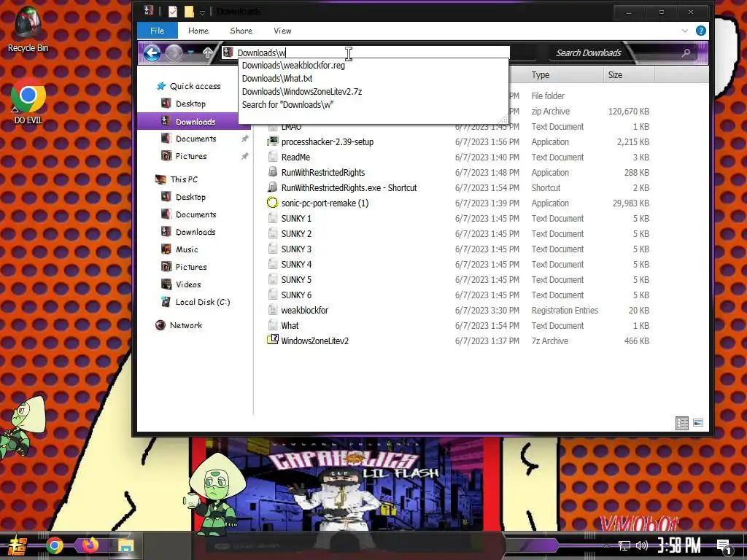Select the SUNKY 5 file name
Viewport: 747px width, 560px height.
click(296, 279)
